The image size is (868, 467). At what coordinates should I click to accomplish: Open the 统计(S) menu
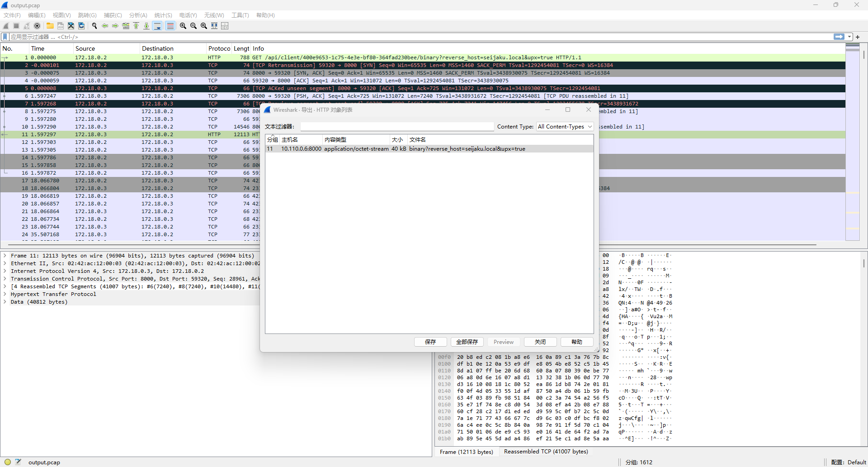coord(163,15)
